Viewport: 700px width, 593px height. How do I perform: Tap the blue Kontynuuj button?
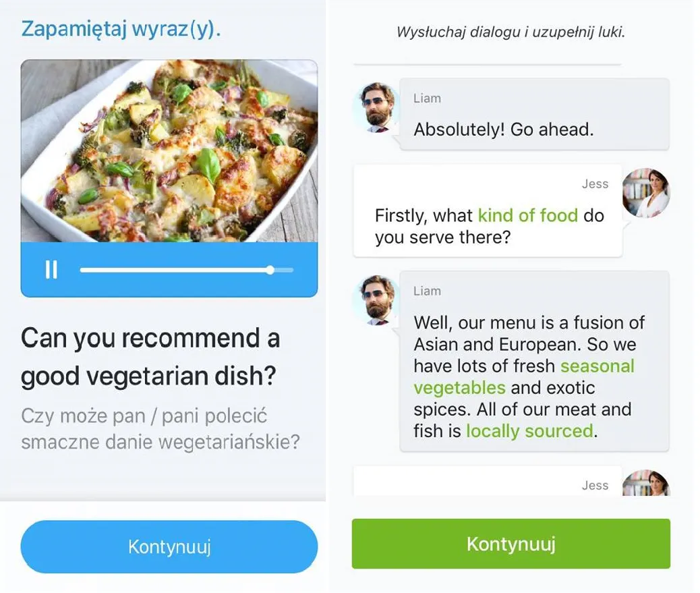click(x=169, y=546)
